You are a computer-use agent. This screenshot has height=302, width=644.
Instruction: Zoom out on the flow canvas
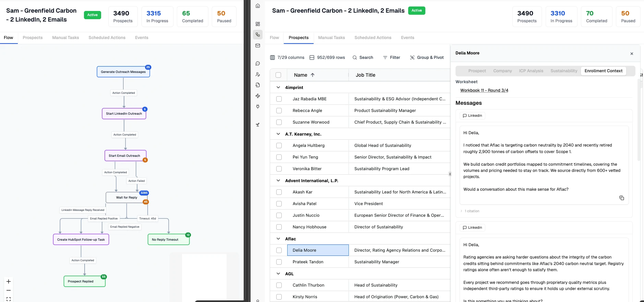coord(9,290)
